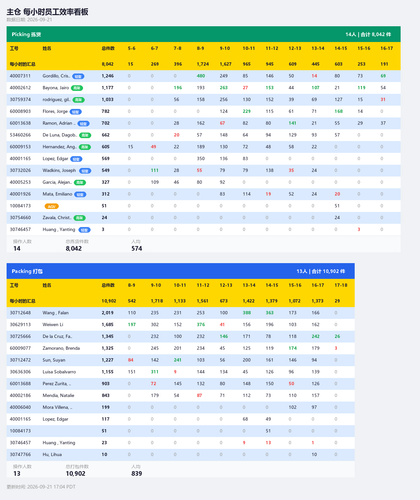Screen dimensions: 420x500
Task: Click the green '111' in Wadkins' row
Action: click(x=155, y=170)
